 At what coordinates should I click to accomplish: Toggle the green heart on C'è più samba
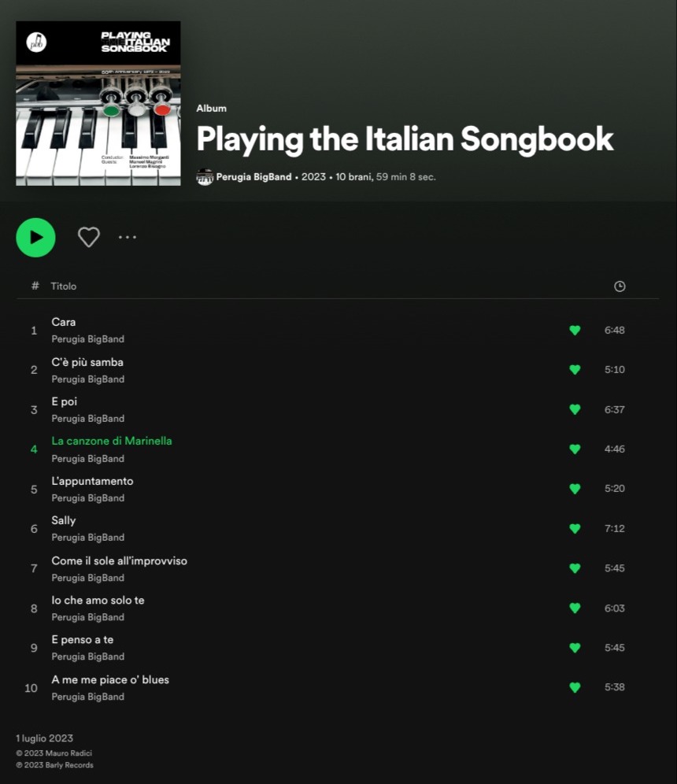tap(575, 369)
